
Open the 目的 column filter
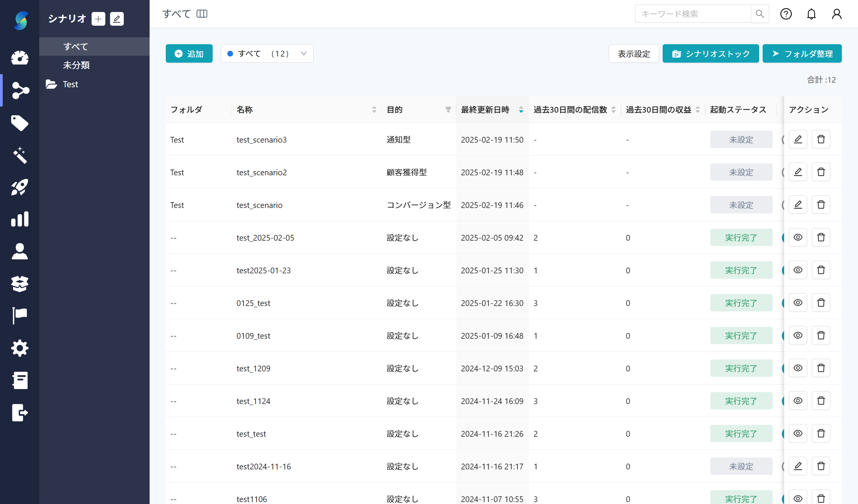448,110
